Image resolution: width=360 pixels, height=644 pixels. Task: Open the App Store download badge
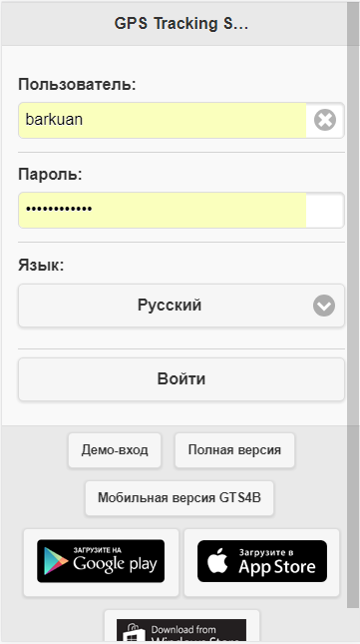coord(262,561)
